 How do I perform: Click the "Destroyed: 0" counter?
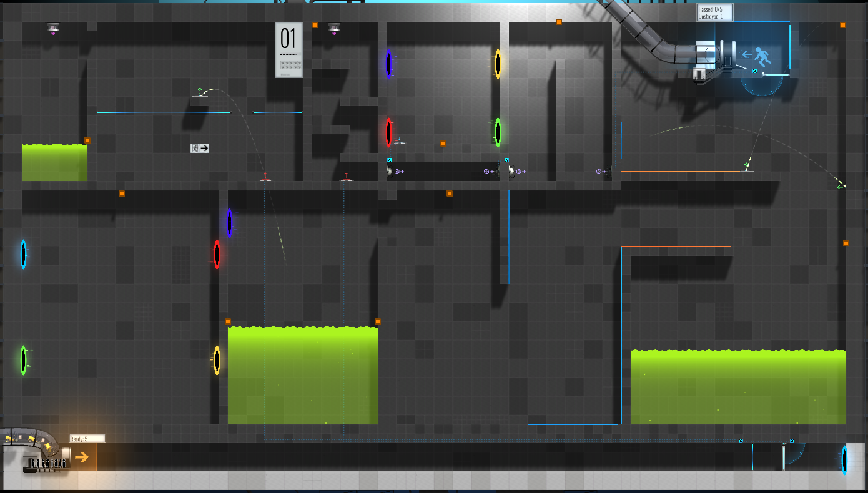coord(711,16)
